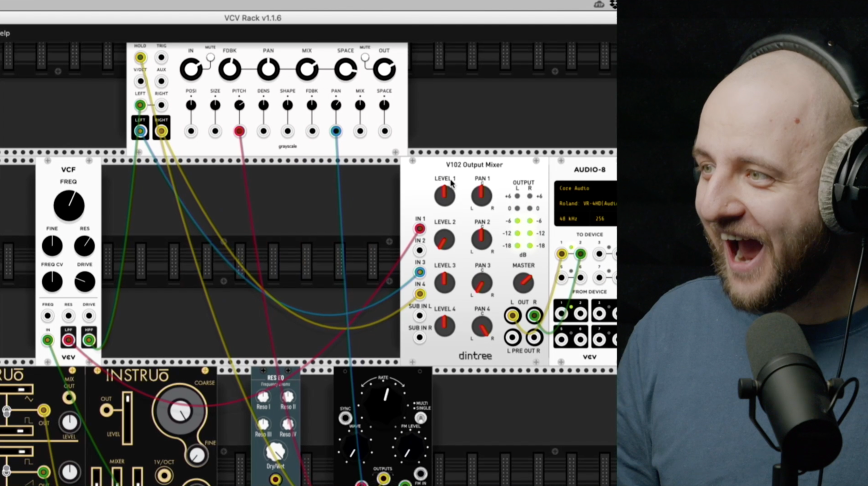868x486 pixels.
Task: Open the 48 kHz sample rate selector
Action: coord(569,218)
